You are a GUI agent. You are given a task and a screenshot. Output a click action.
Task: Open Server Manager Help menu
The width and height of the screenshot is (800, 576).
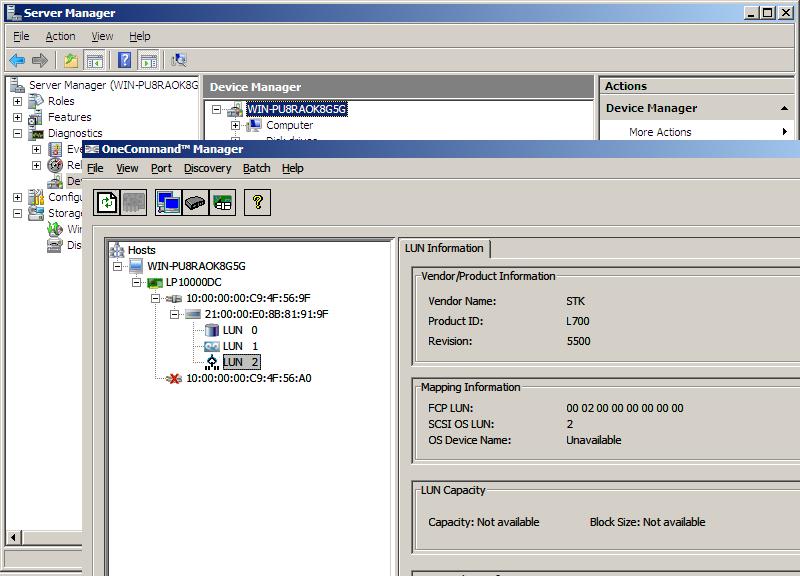[139, 36]
